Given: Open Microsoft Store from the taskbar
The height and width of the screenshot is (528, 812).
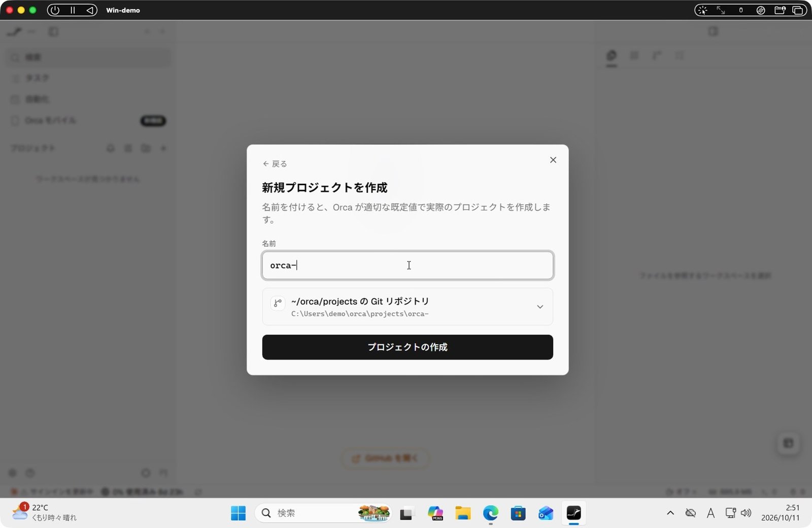Looking at the screenshot, I should point(518,513).
